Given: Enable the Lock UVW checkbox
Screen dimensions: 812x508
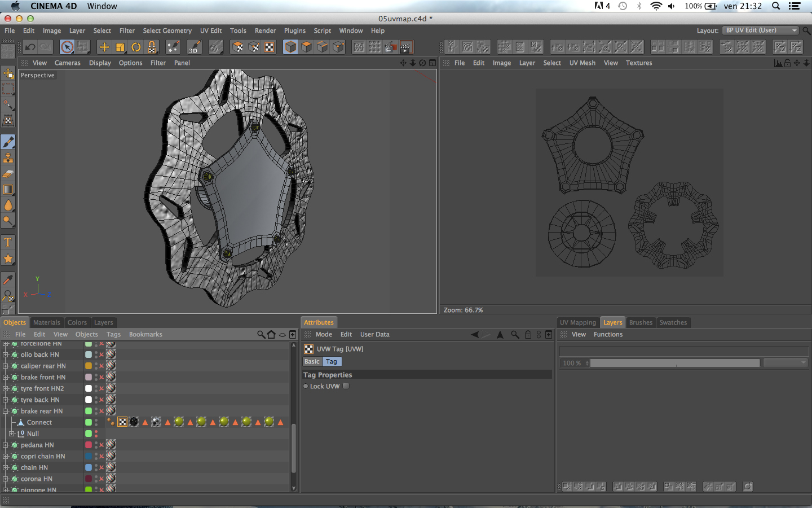Looking at the screenshot, I should coord(346,386).
